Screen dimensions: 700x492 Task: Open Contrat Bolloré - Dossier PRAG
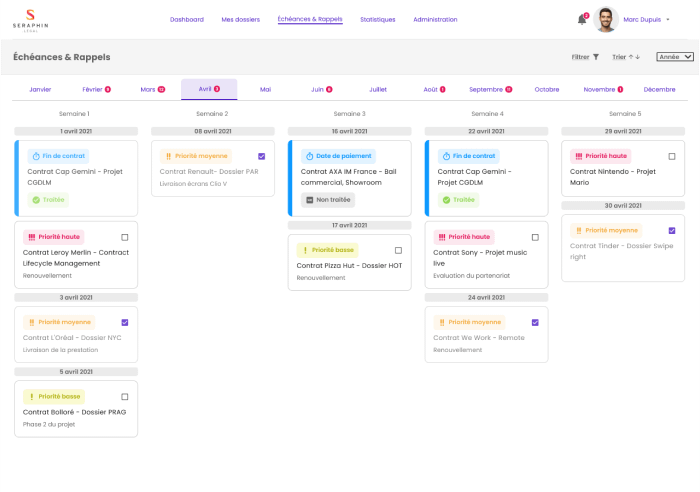pos(75,412)
